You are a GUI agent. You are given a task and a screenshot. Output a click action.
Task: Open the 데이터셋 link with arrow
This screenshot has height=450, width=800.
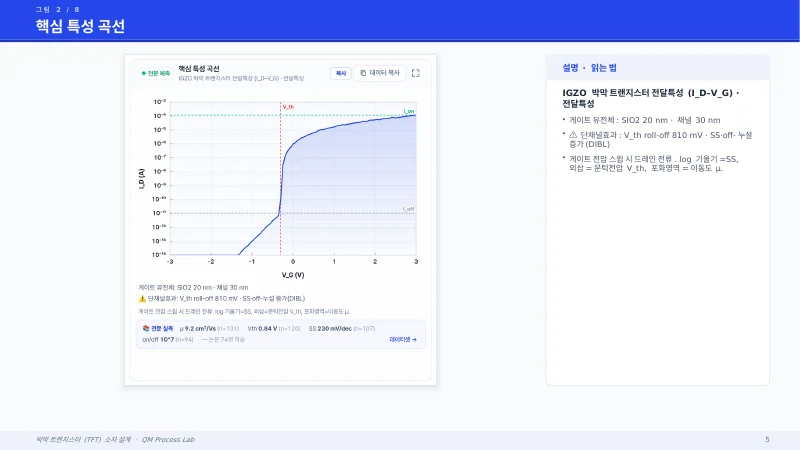(403, 339)
